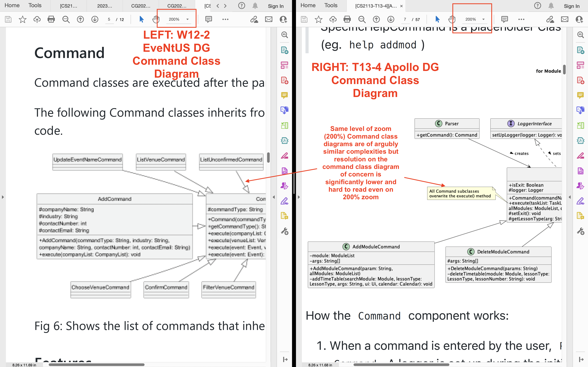
Task: Click the print icon in left toolbar
Action: pyautogui.click(x=51, y=19)
